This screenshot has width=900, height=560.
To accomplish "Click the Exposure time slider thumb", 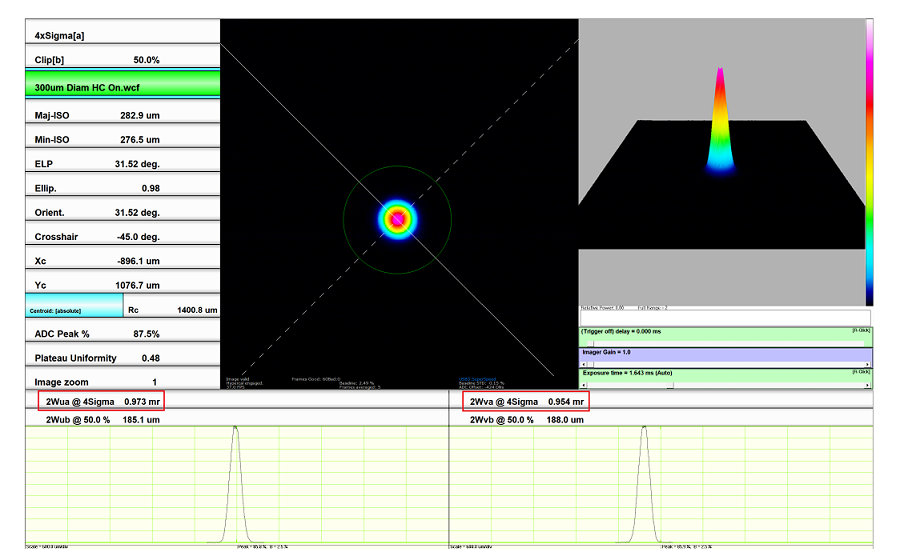I will coord(670,385).
